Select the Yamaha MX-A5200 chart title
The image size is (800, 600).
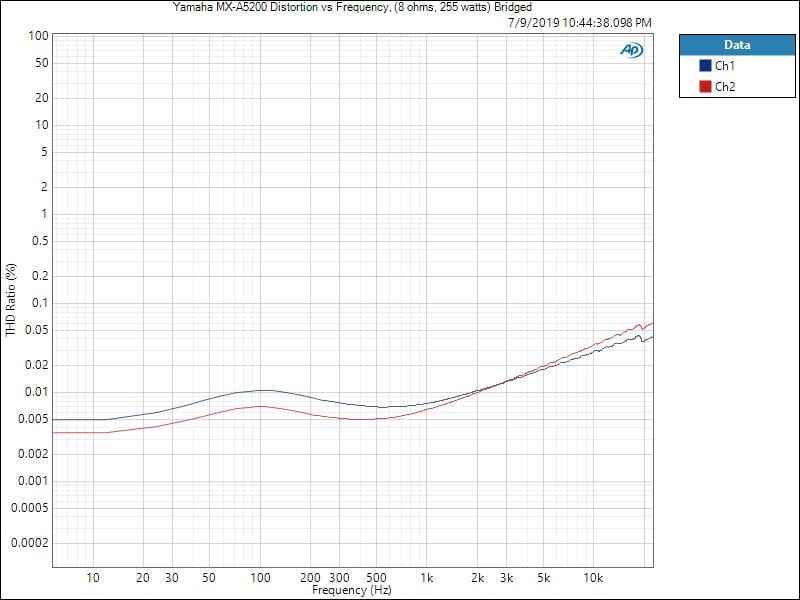(x=352, y=7)
